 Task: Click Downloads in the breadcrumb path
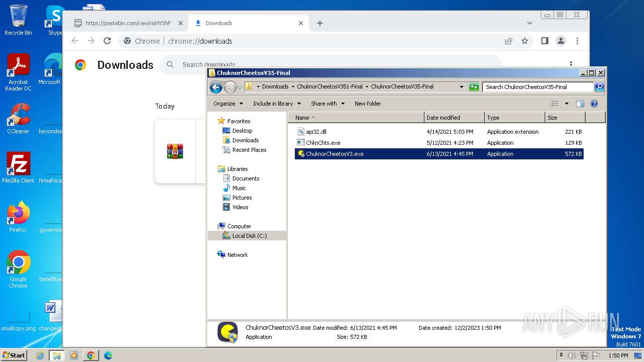click(x=275, y=86)
